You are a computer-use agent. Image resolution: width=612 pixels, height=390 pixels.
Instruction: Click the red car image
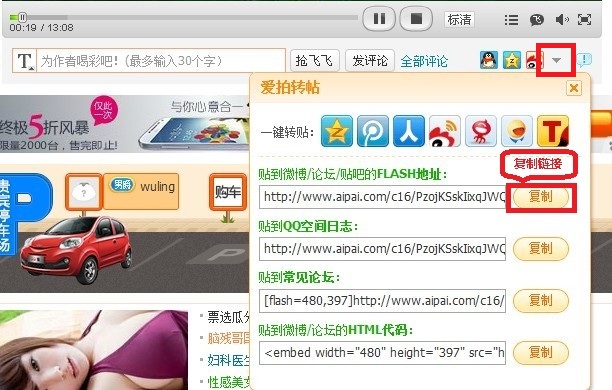(76, 250)
